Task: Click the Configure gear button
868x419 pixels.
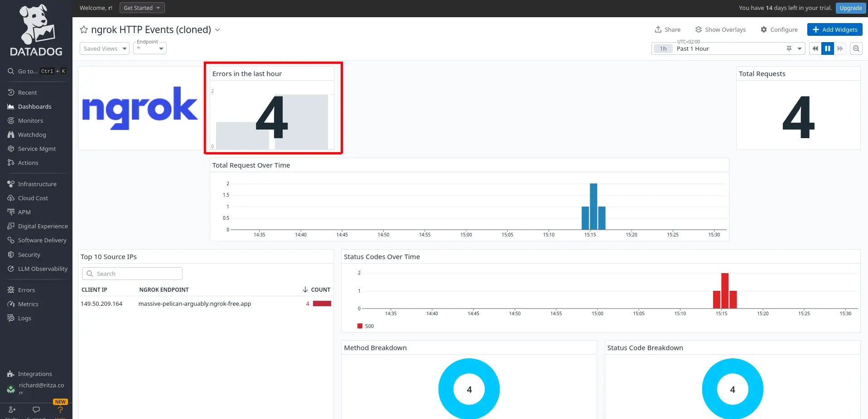Action: click(779, 29)
